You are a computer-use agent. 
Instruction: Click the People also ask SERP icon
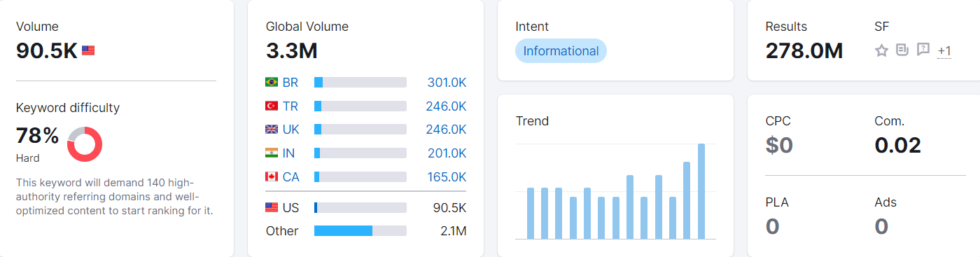pos(923,50)
